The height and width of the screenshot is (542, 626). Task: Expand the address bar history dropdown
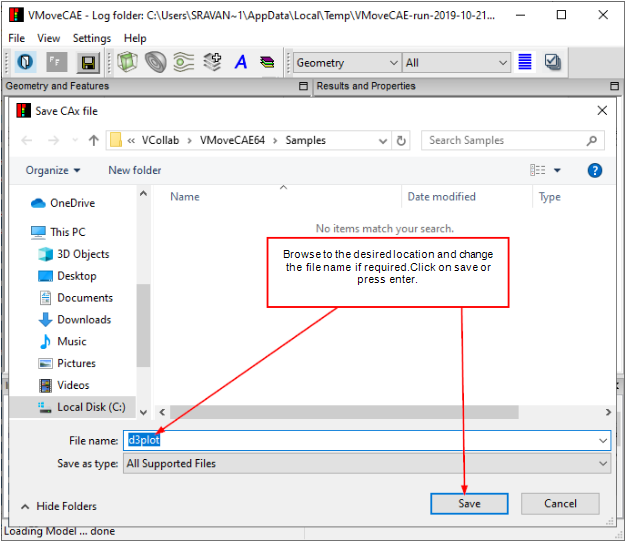(382, 141)
